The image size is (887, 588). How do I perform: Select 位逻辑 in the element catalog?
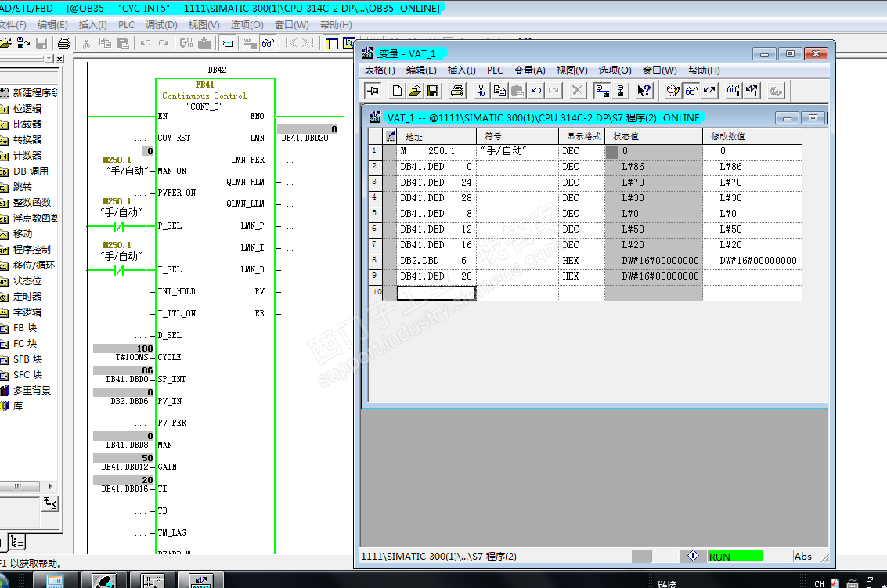tap(27, 109)
